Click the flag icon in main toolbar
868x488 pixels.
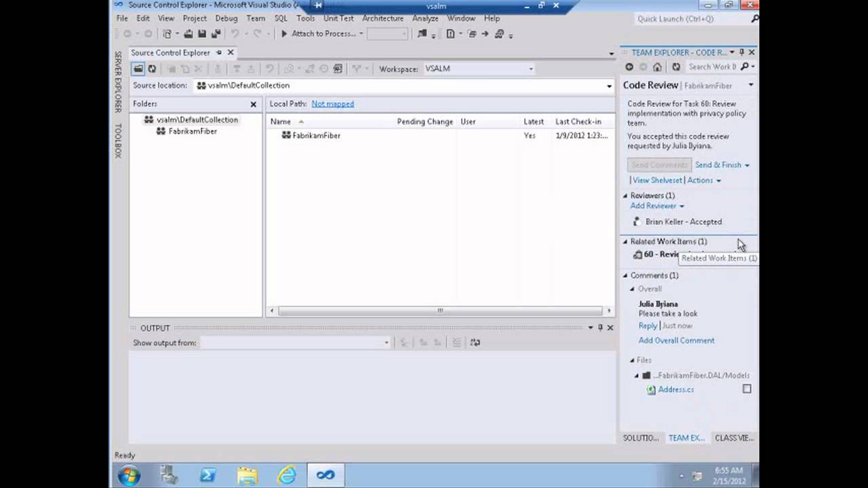(422, 34)
